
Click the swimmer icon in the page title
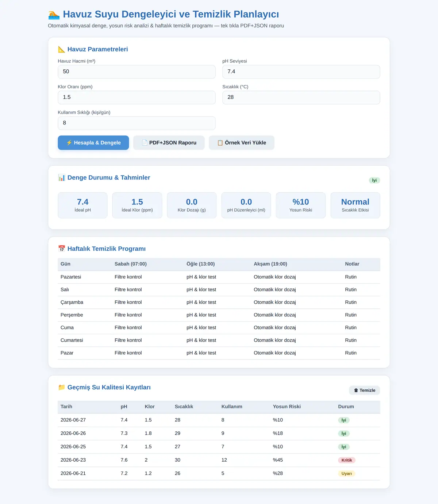tap(54, 15)
